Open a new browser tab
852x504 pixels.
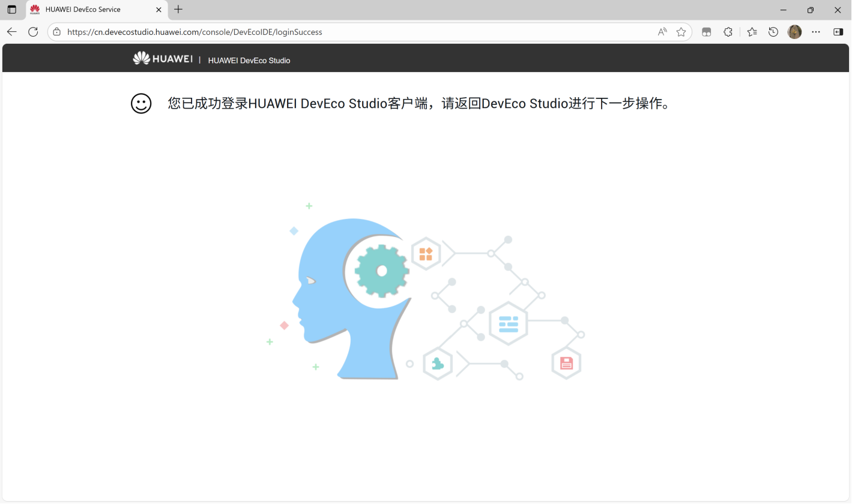[x=178, y=10]
